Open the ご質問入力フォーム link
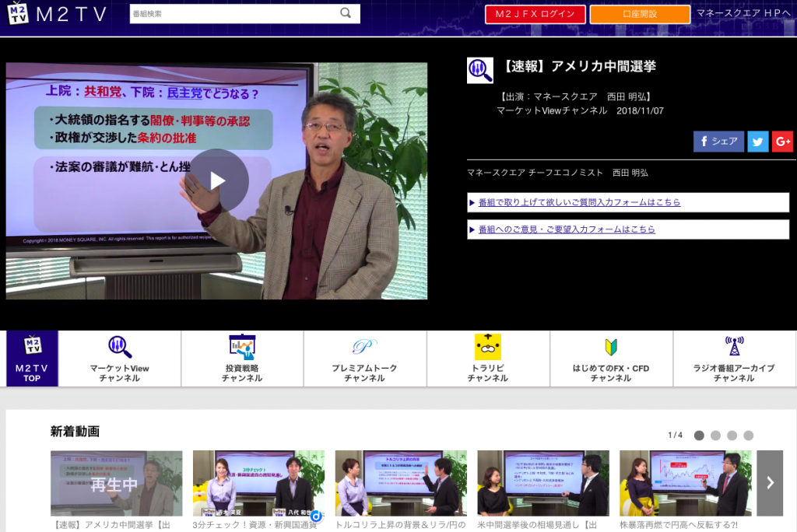The image size is (797, 532). tap(579, 202)
